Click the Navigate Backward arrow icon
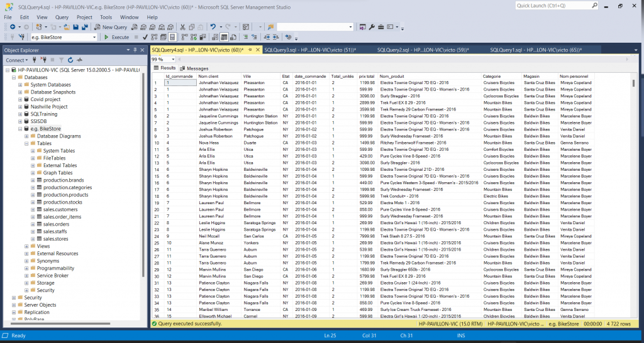The height and width of the screenshot is (343, 644). (x=13, y=27)
